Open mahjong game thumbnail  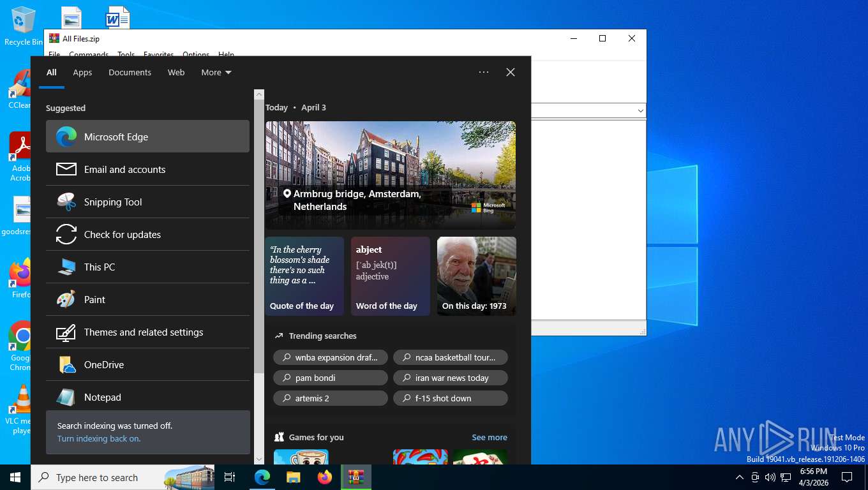pos(481,457)
